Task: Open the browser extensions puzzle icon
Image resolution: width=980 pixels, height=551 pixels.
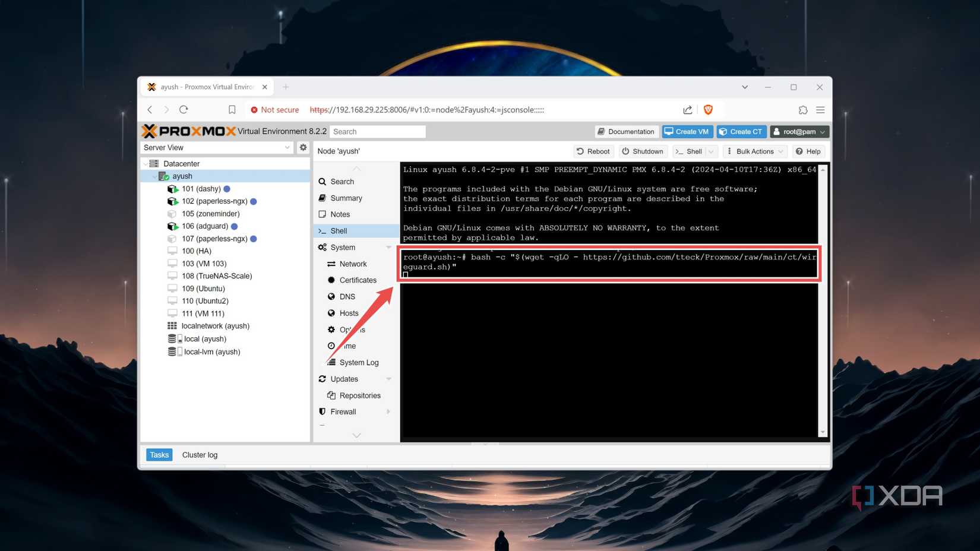Action: 803,110
